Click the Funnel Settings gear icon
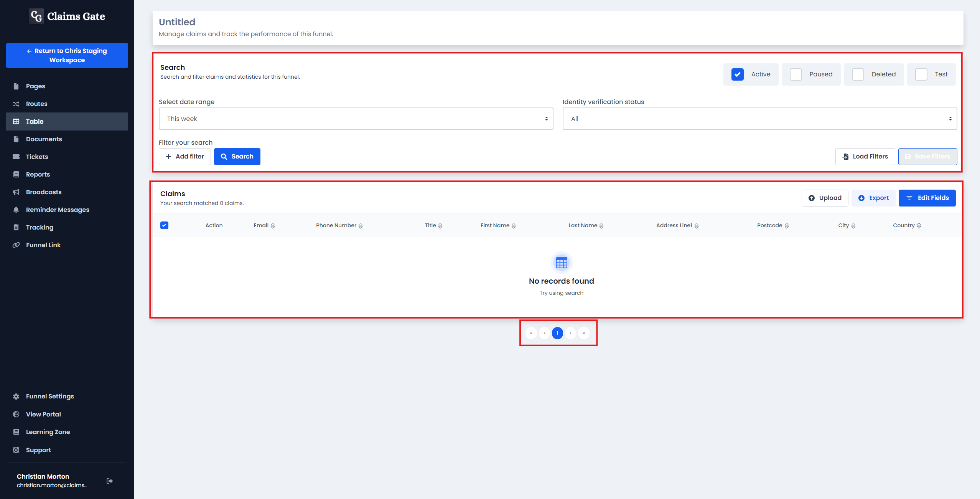980x499 pixels. pyautogui.click(x=16, y=397)
